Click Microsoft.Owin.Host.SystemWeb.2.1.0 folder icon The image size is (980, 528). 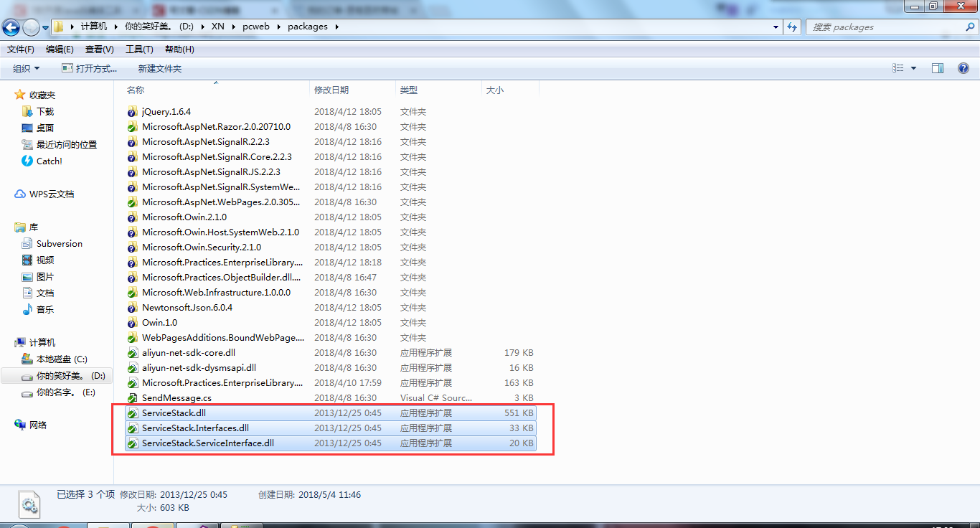tap(132, 232)
